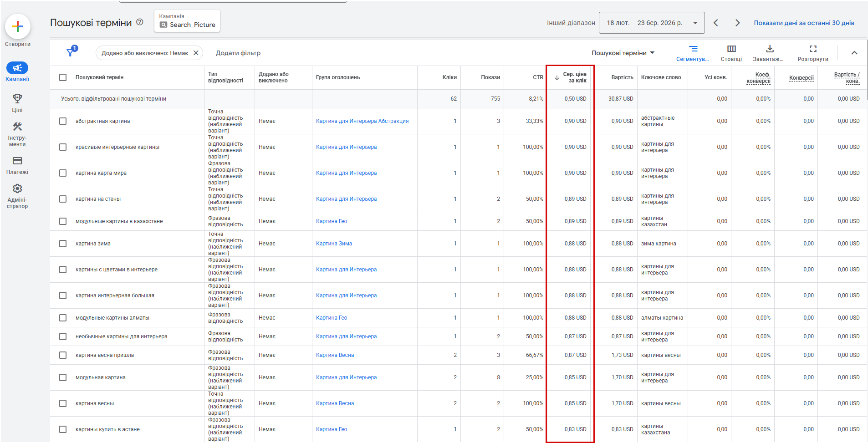The width and height of the screenshot is (868, 443).
Task: Open the Admin gear icon
Action: (x=17, y=188)
